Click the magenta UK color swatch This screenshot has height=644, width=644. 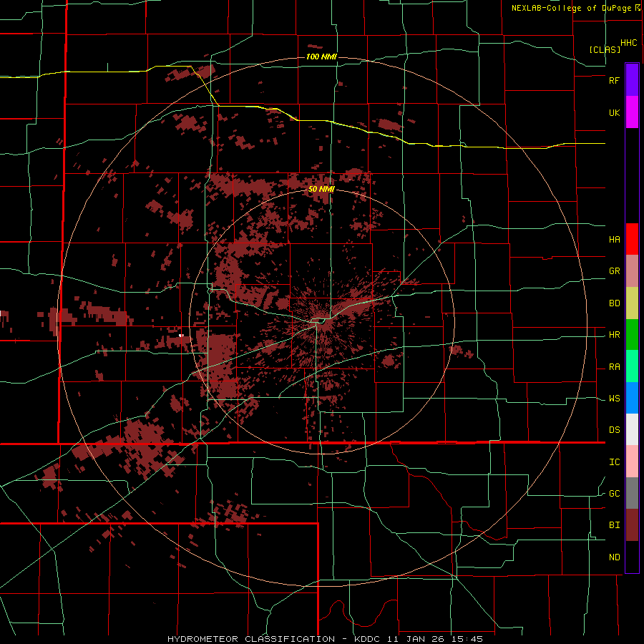632,112
